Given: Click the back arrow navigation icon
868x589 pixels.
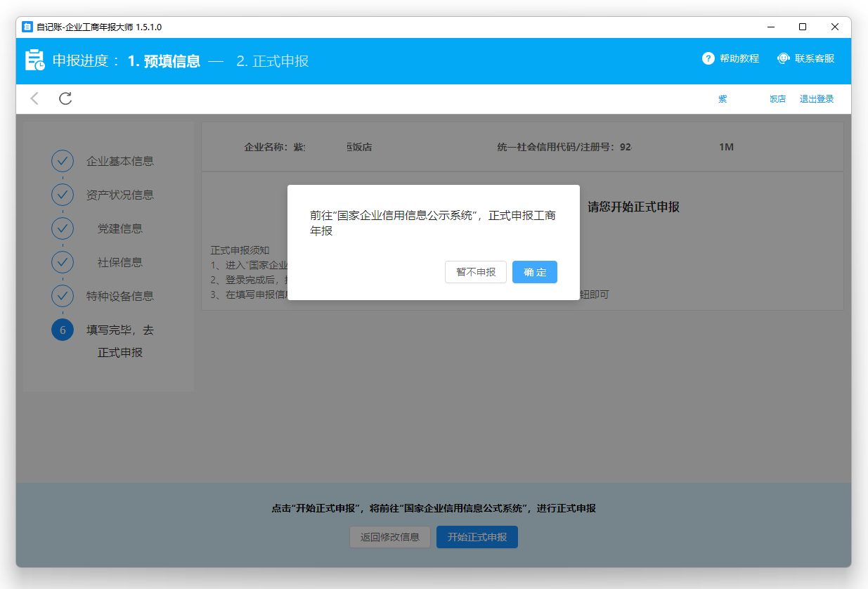Looking at the screenshot, I should tap(34, 98).
